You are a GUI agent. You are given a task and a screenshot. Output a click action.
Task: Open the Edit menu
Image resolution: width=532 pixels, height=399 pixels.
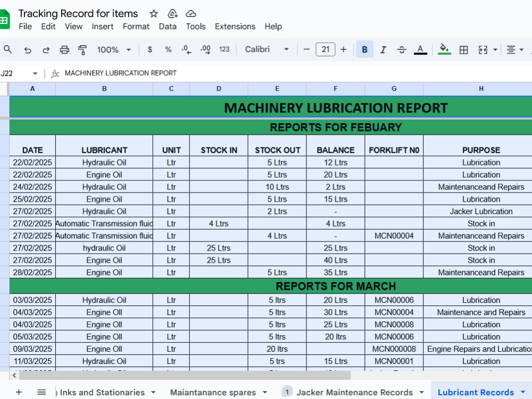[x=48, y=27]
